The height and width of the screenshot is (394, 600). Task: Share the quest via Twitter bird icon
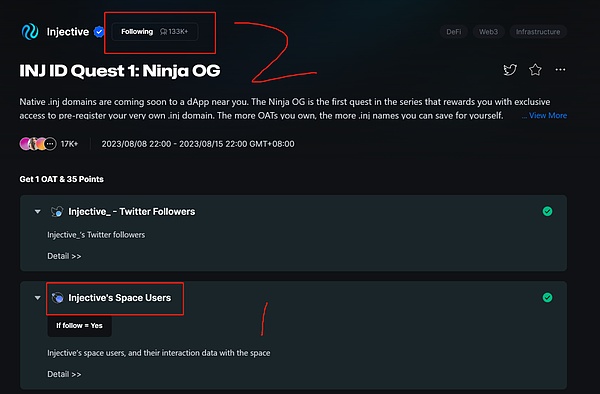510,70
